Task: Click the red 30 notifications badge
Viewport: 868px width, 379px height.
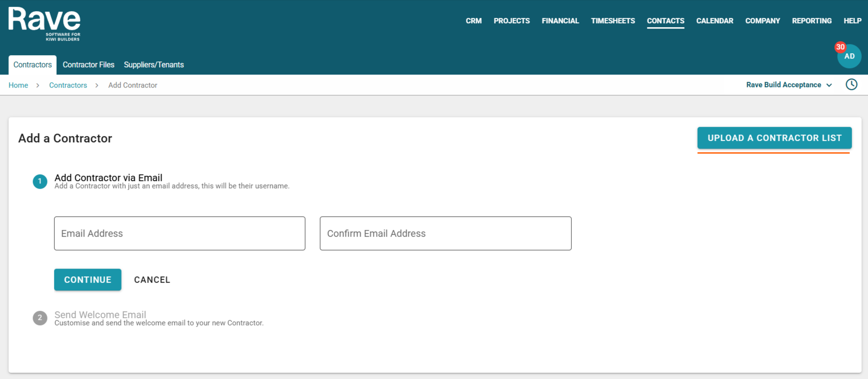Action: point(840,47)
